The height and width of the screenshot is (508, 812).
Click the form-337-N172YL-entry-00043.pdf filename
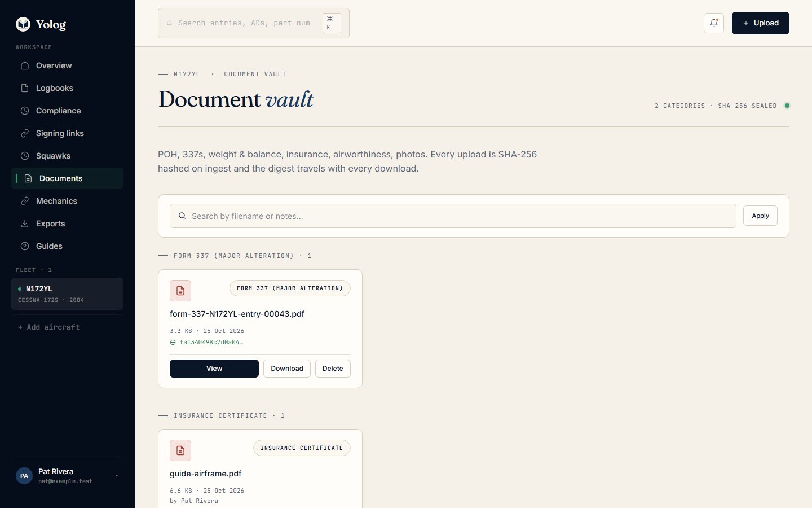coord(237,314)
